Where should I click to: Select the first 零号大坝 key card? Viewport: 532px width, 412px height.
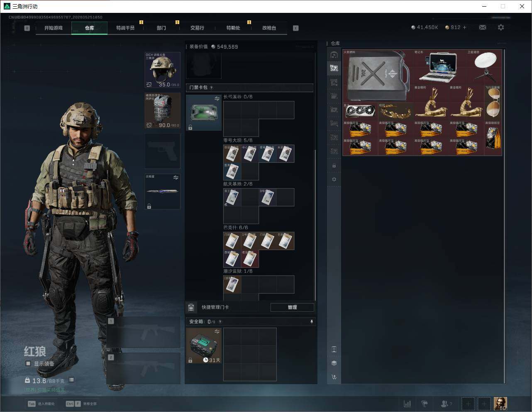point(232,154)
